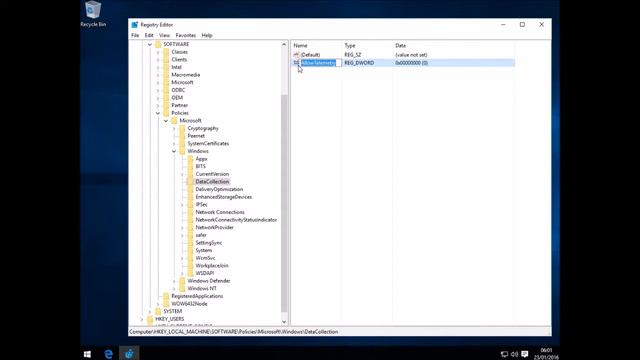Click the AllowTelemetry DWORD value icon
This screenshot has width=640, height=360.
[296, 63]
